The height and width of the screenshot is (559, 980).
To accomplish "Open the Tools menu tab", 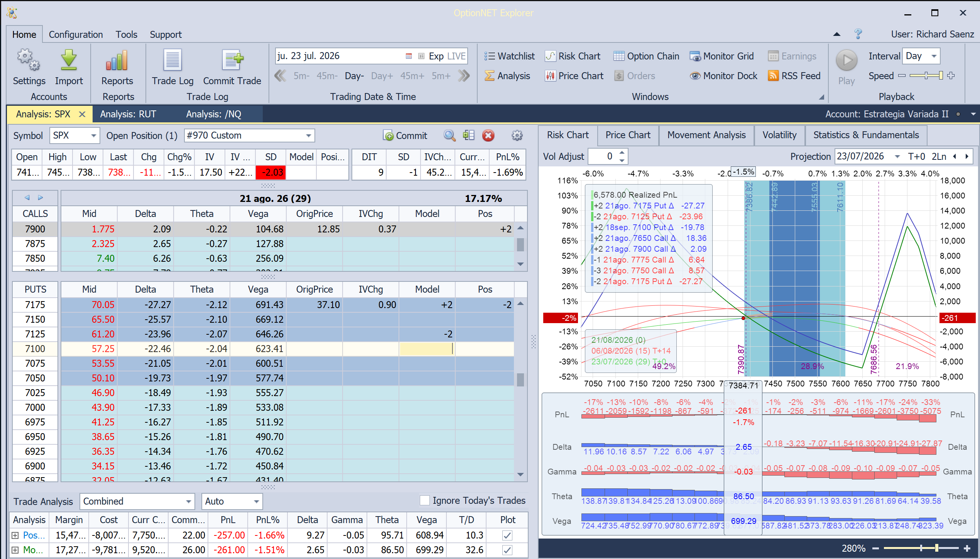I will (126, 34).
